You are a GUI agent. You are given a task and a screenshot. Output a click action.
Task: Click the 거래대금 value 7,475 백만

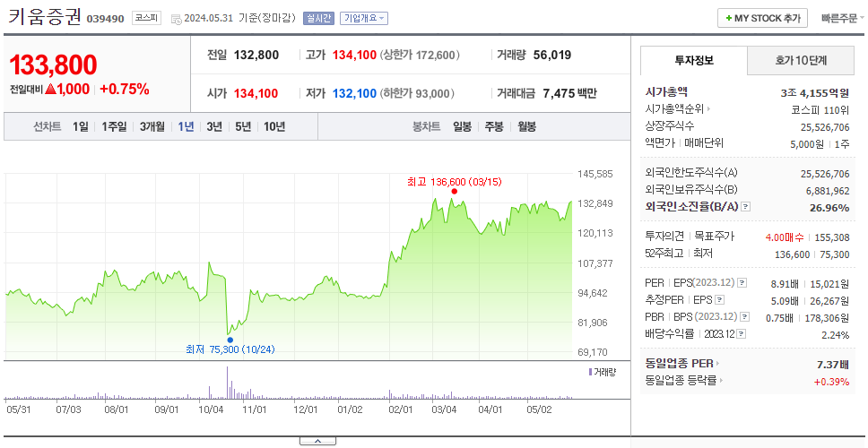[570, 93]
